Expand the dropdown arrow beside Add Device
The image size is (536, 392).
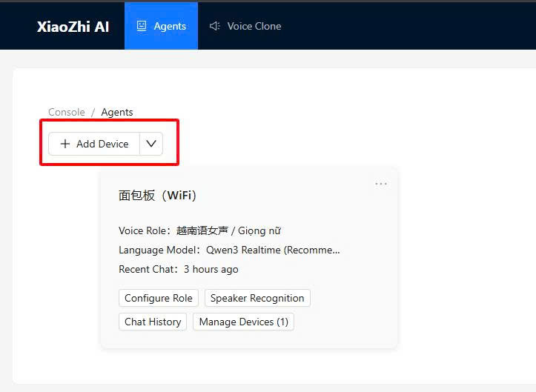(x=151, y=144)
